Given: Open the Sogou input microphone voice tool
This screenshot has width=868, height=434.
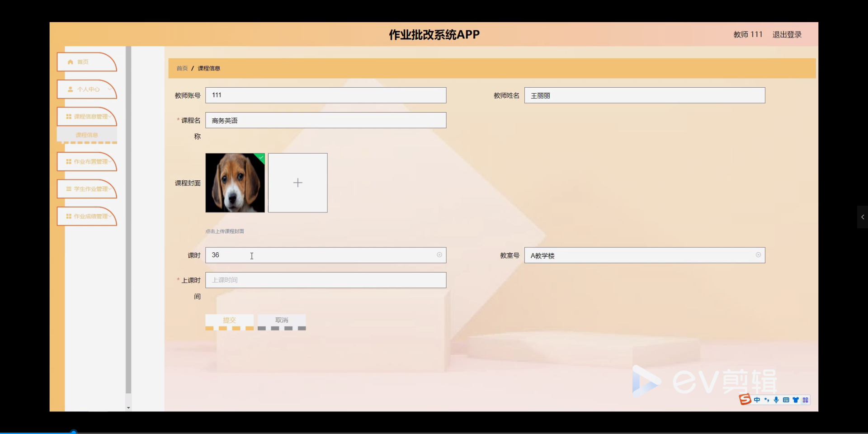Looking at the screenshot, I should (776, 400).
